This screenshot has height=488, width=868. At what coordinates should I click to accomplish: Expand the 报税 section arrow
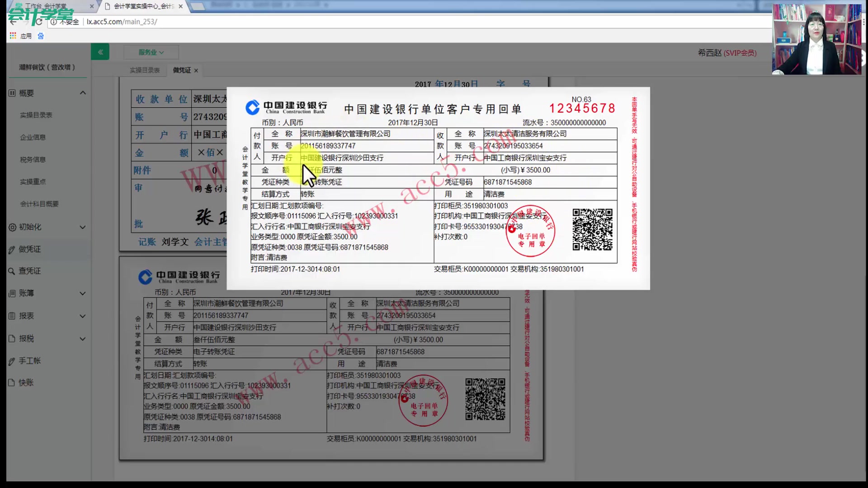click(83, 338)
